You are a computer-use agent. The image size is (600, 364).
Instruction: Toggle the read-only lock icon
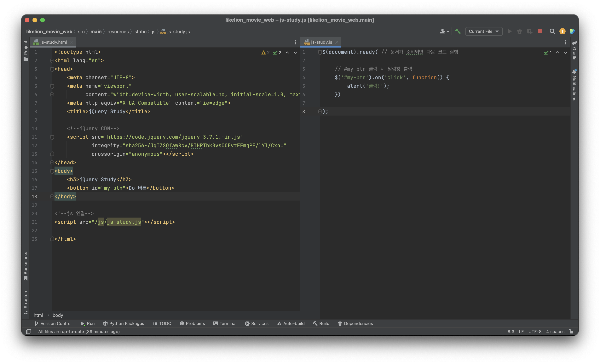[x=571, y=331]
